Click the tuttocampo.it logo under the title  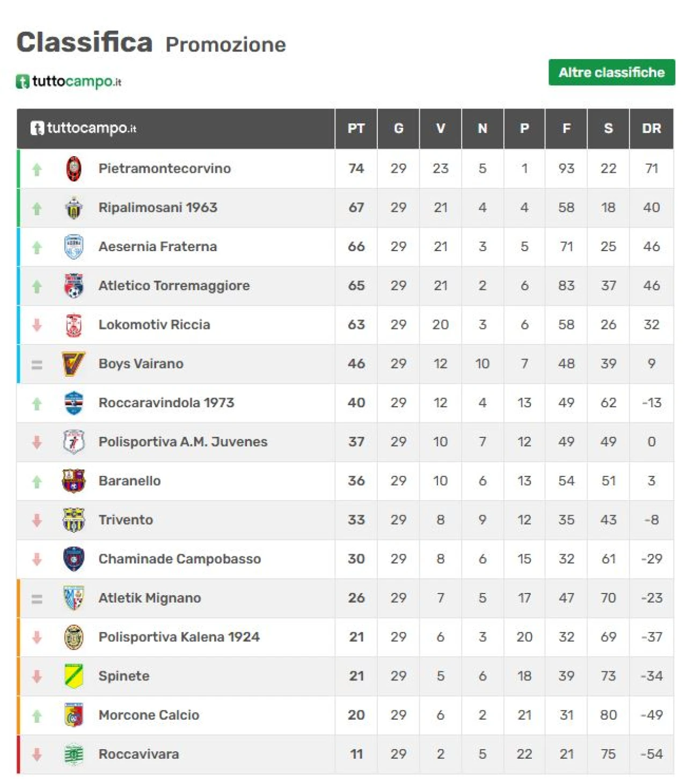pos(69,82)
